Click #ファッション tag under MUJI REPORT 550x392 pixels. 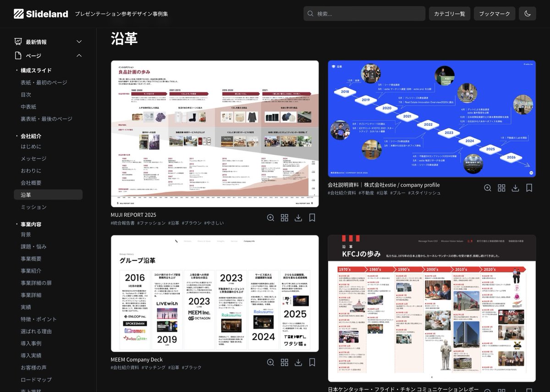click(x=151, y=223)
